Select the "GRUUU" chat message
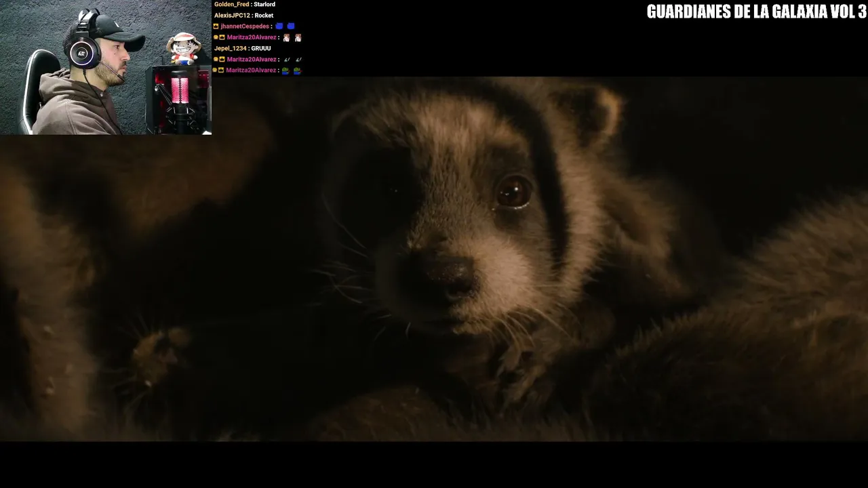The height and width of the screenshot is (488, 868). pos(261,49)
